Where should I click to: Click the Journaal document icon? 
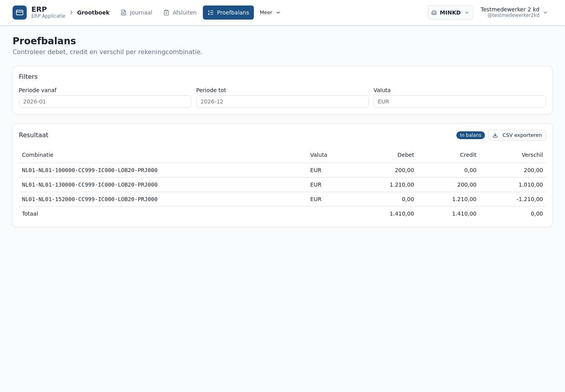[x=124, y=13]
